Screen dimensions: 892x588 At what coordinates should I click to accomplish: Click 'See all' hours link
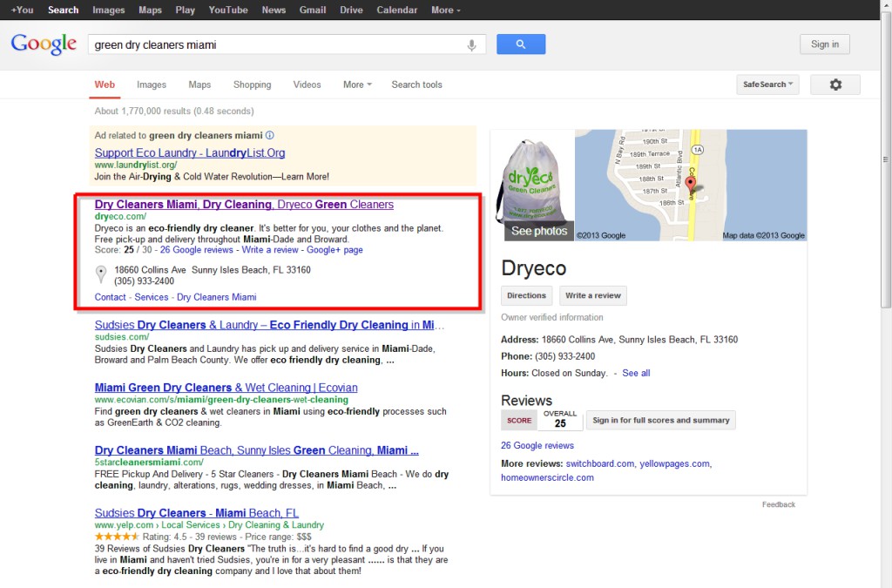point(636,373)
